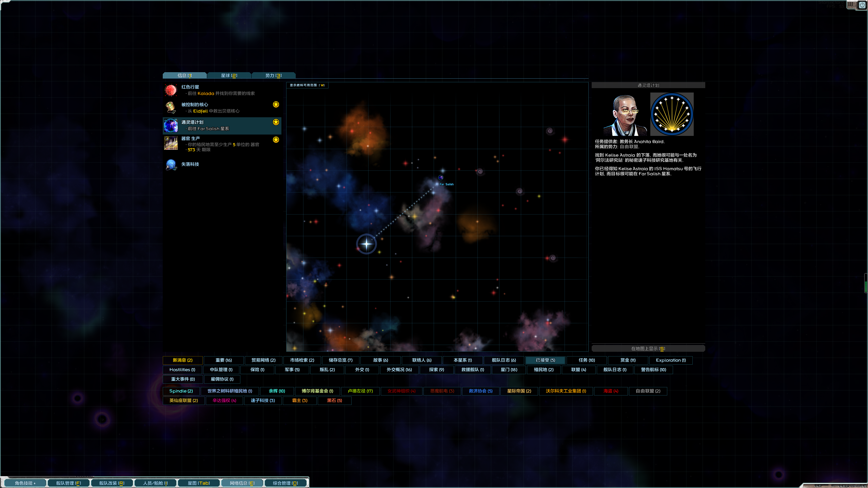Click the power icon at top right

point(862,5)
